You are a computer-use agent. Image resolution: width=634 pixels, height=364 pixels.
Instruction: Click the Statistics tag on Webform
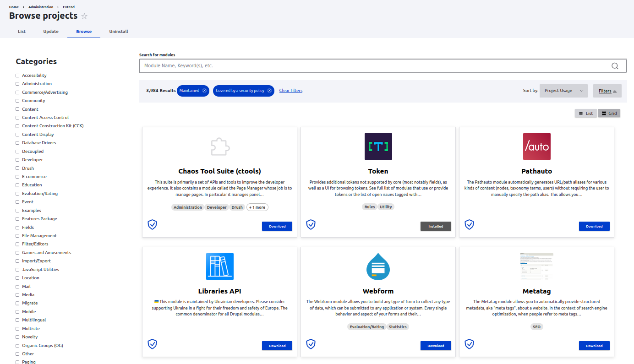[398, 327]
